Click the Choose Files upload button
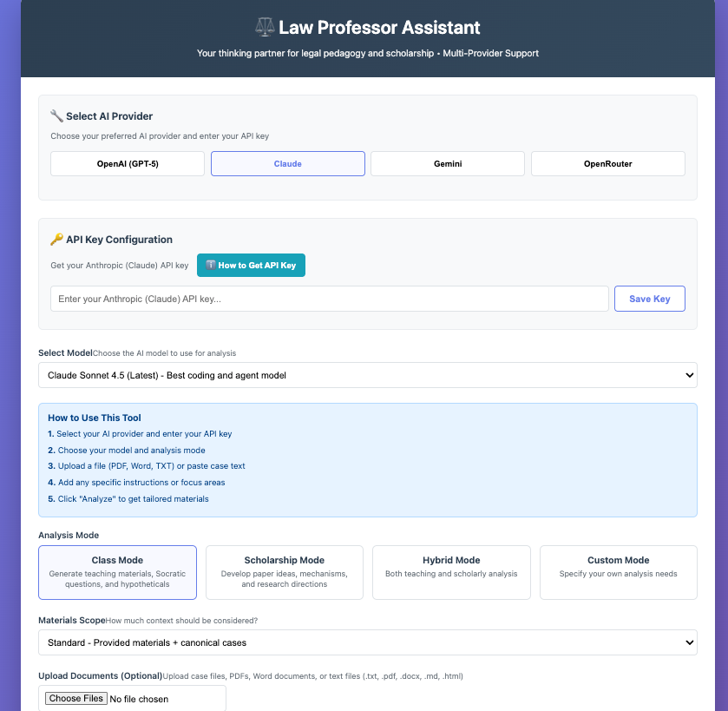This screenshot has width=728, height=711. click(76, 699)
